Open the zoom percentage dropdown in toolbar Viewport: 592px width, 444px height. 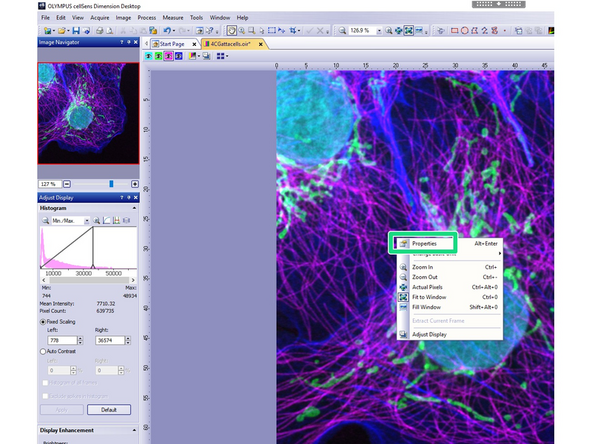tap(379, 31)
